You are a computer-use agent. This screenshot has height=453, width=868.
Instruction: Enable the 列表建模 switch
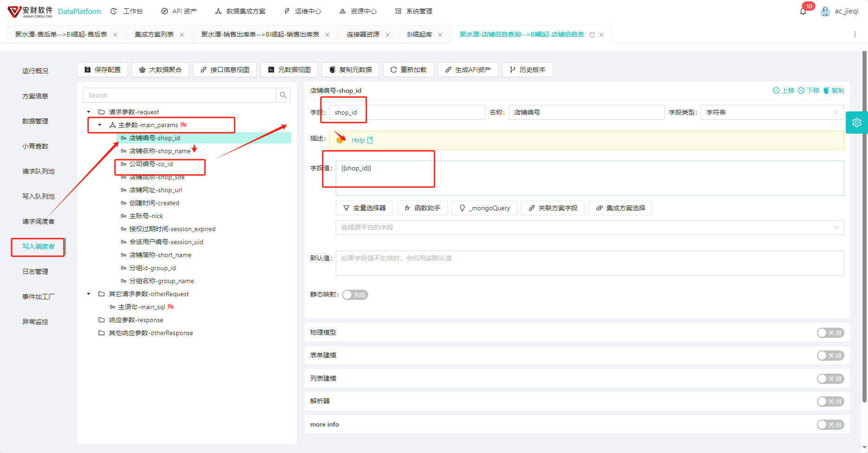coord(830,379)
